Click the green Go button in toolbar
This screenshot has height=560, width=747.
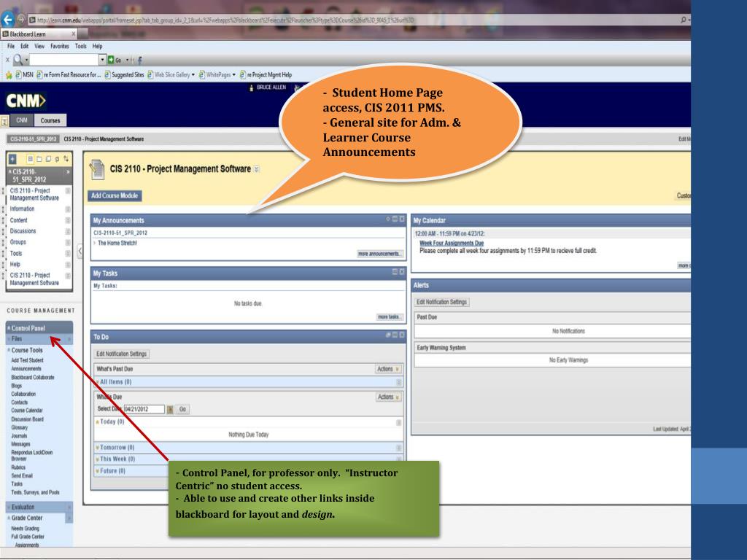115,60
